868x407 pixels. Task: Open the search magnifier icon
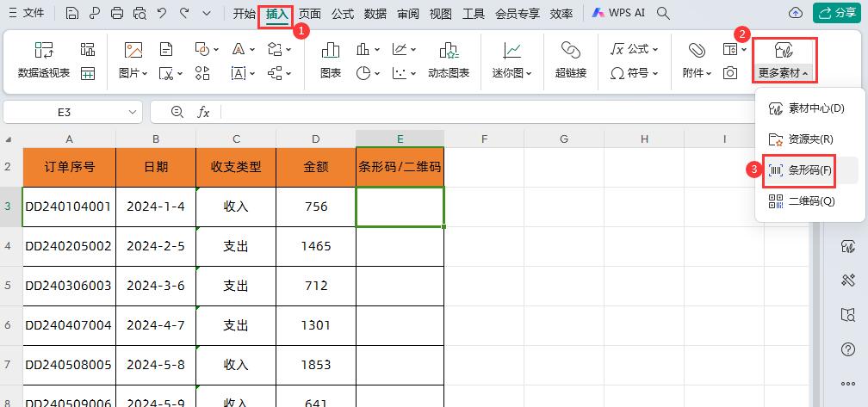(663, 13)
